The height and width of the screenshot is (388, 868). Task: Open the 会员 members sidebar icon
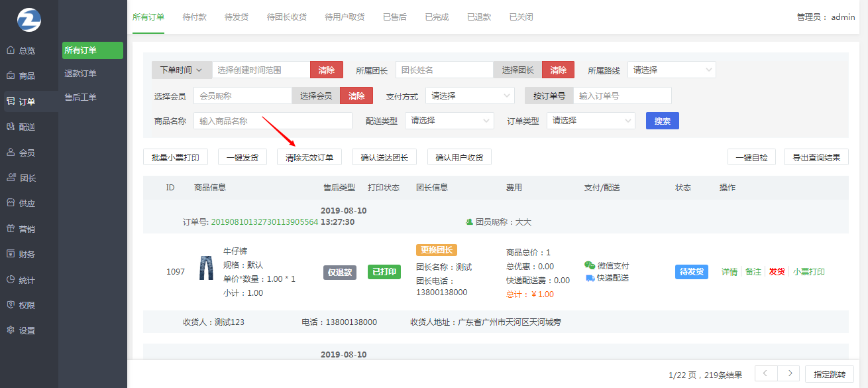(11, 153)
